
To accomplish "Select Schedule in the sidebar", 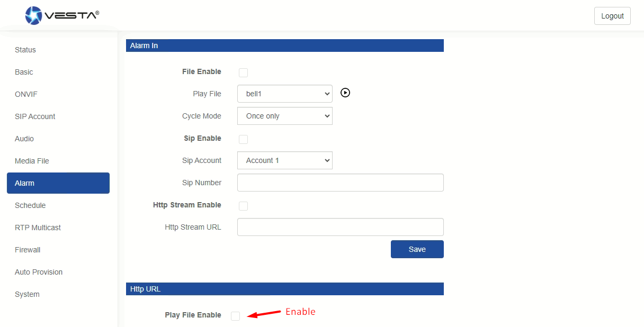I will coord(30,205).
